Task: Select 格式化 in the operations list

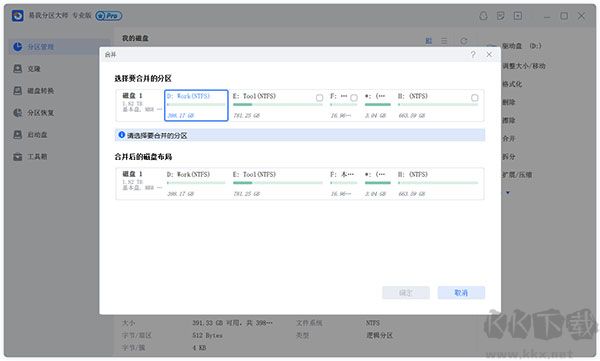Action: [512, 84]
